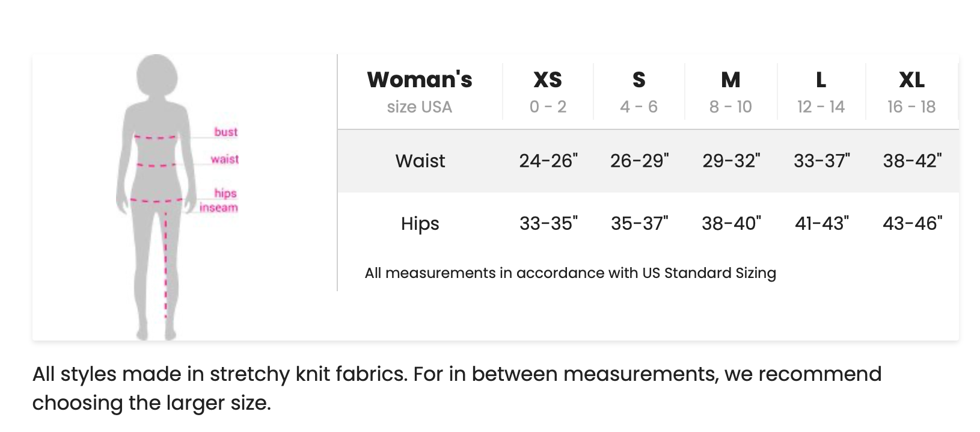The width and height of the screenshot is (980, 432).
Task: Click the Hips row label in table
Action: (x=420, y=223)
